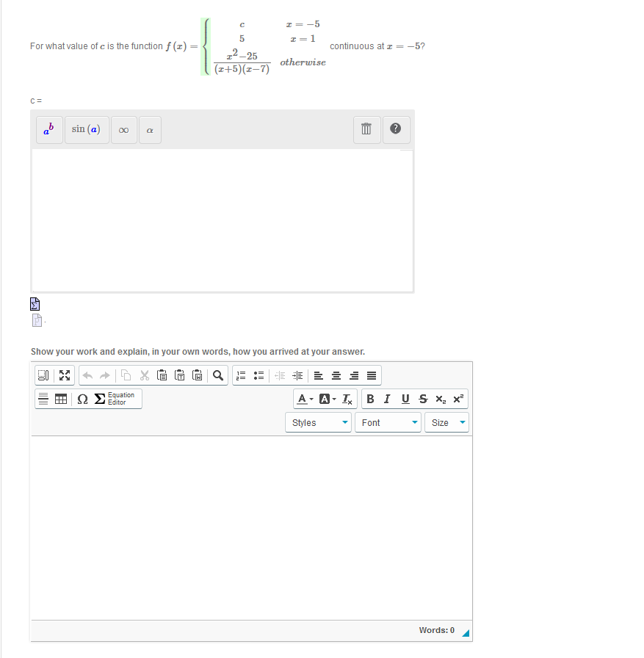
Task: Switch the editor to maximized view
Action: [64, 375]
